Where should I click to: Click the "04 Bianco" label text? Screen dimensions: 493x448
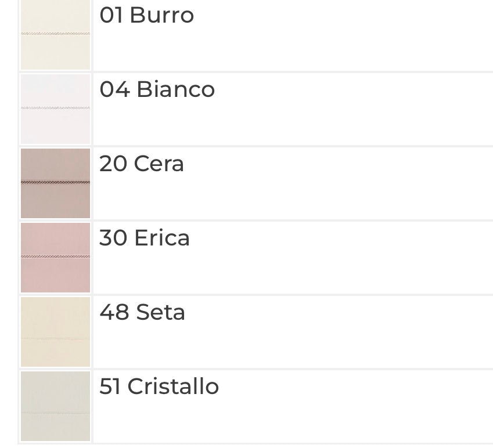coord(157,89)
